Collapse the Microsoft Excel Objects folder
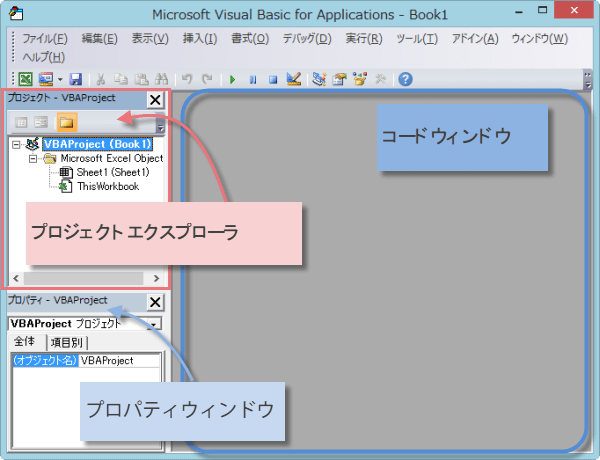 (33, 158)
